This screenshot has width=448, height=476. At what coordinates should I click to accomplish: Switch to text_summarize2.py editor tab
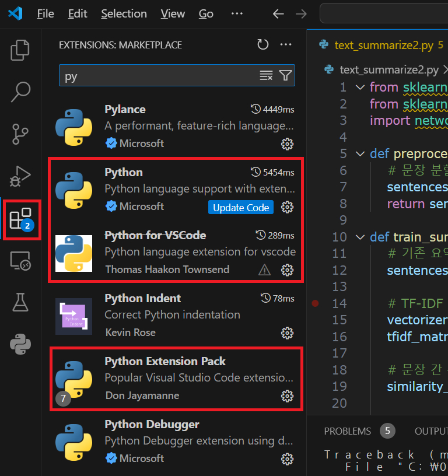(x=383, y=45)
